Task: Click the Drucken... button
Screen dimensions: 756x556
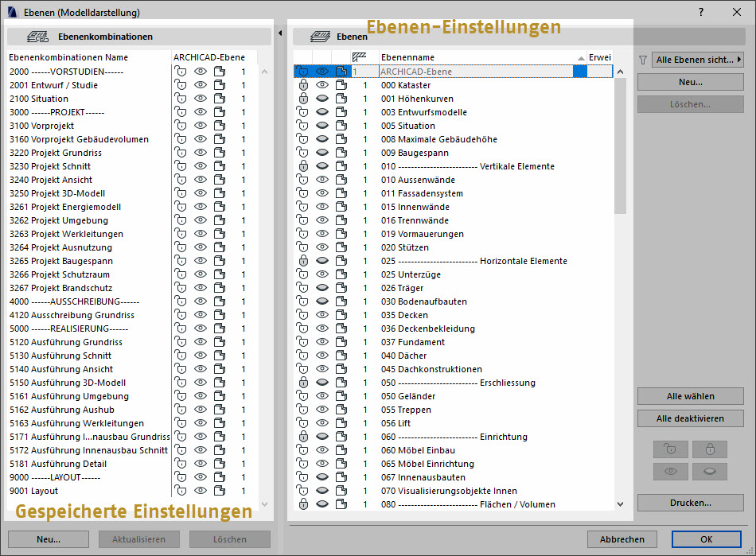Action: (x=691, y=503)
